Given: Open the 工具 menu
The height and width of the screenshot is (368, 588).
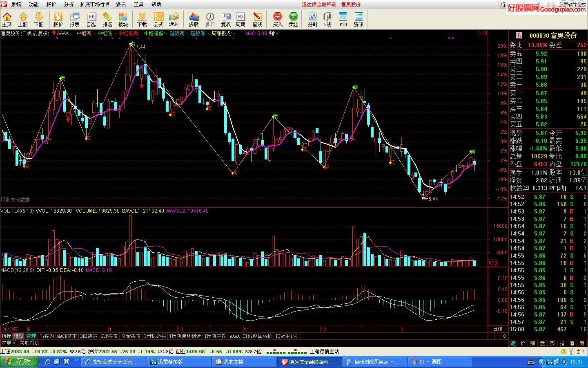Looking at the screenshot, I should coord(139,4).
